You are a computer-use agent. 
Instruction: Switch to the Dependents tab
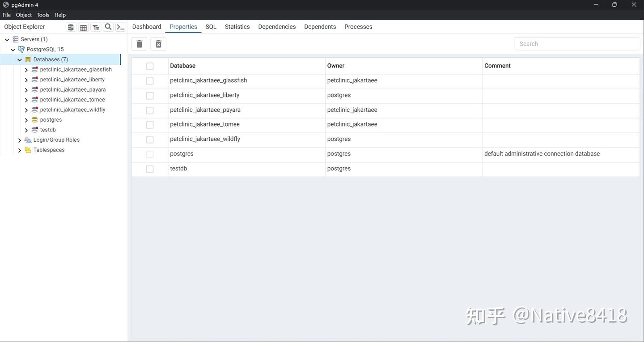tap(320, 27)
